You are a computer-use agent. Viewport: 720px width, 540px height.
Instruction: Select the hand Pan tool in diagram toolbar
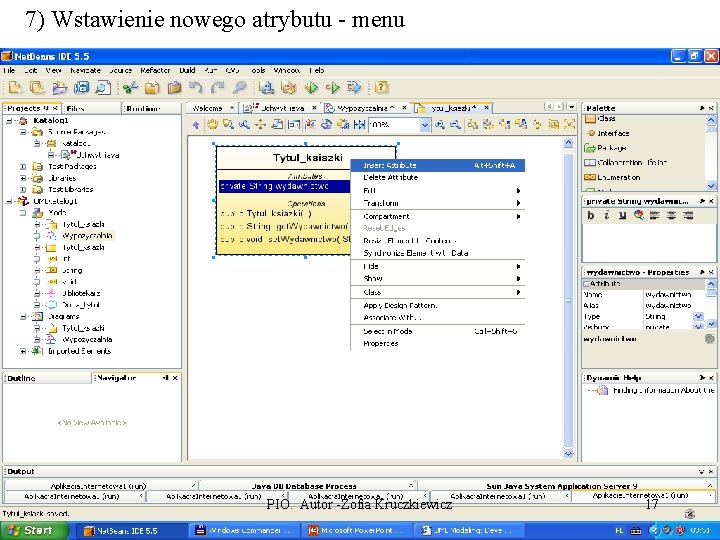212,124
